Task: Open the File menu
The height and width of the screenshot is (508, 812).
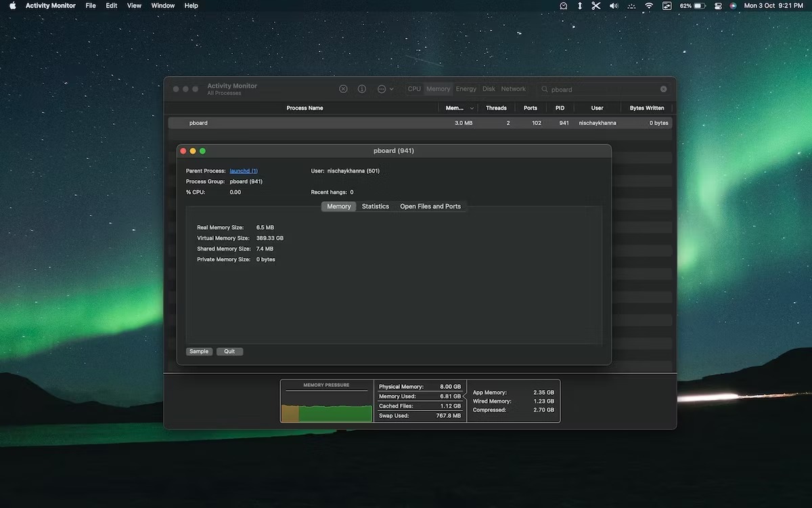Action: pyautogui.click(x=91, y=5)
